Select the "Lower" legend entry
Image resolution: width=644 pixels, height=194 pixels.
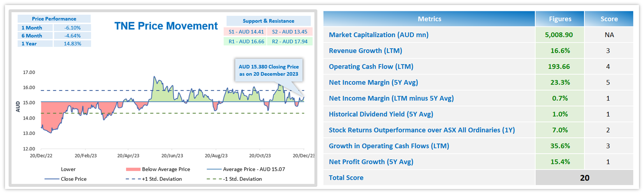[x=68, y=169]
